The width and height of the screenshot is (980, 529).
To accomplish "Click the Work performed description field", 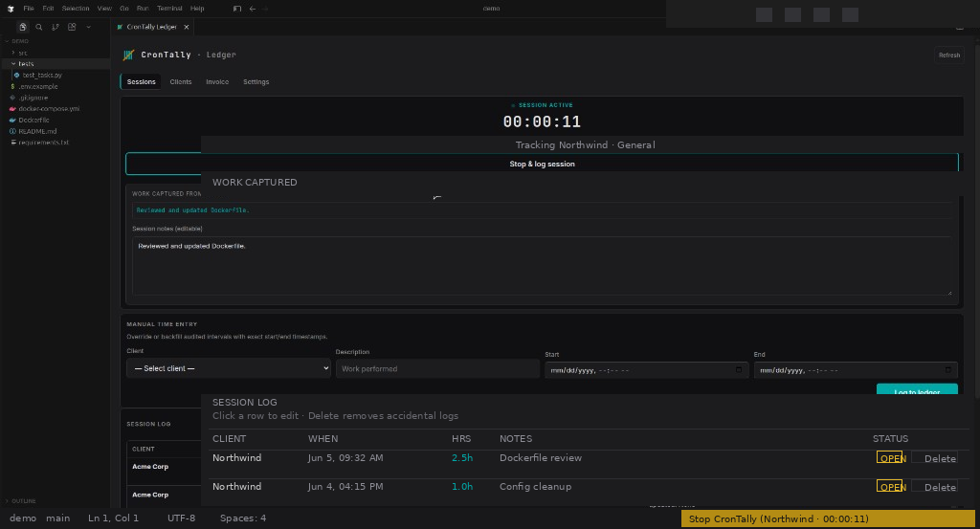I will point(437,368).
